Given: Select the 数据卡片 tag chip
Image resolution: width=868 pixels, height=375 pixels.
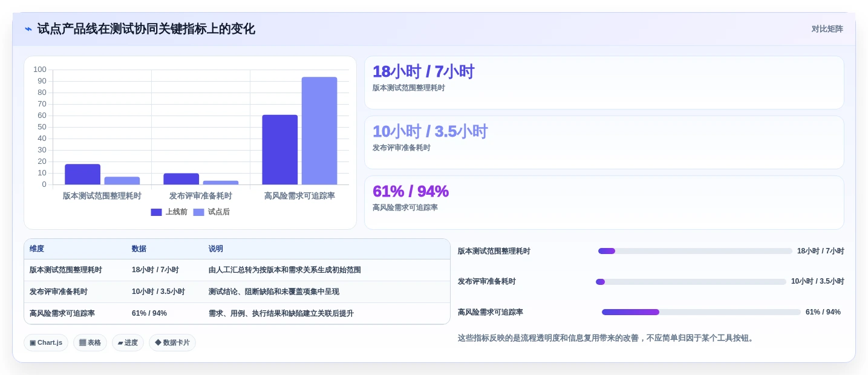Looking at the screenshot, I should pyautogui.click(x=172, y=343).
